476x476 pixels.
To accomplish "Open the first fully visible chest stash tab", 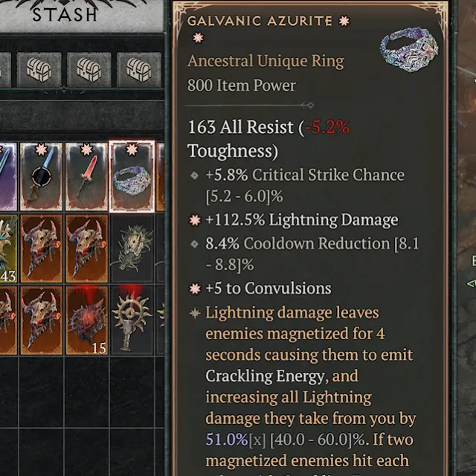I will (x=39, y=70).
